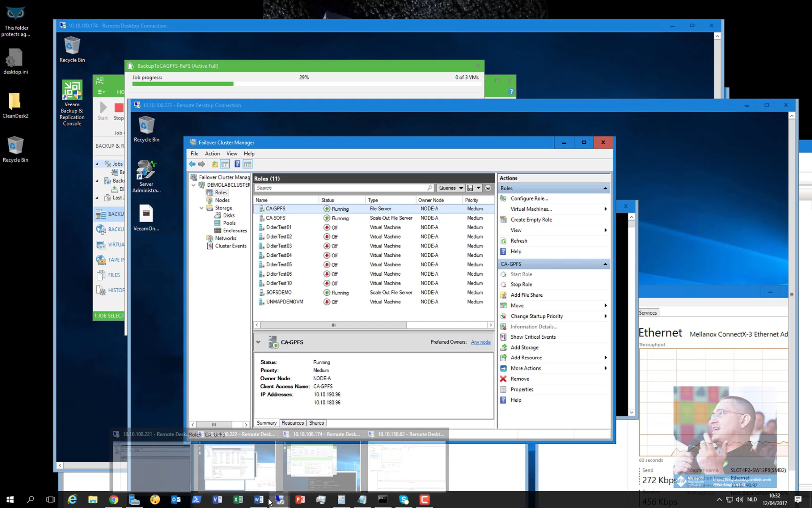Select the SOFSDEMO role row
Screen dimensions: 812x508
374,293
